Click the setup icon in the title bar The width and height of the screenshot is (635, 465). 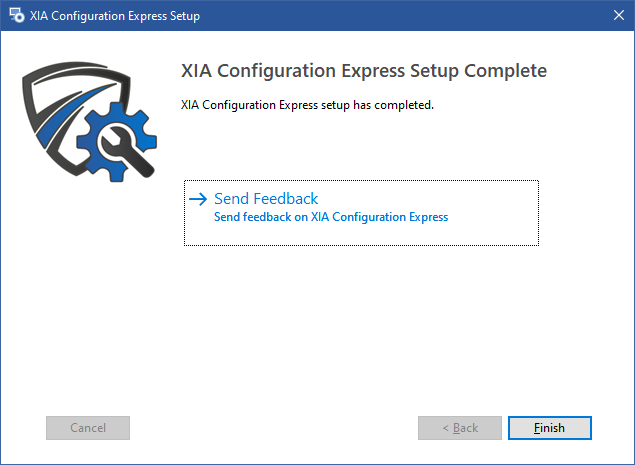coord(16,16)
